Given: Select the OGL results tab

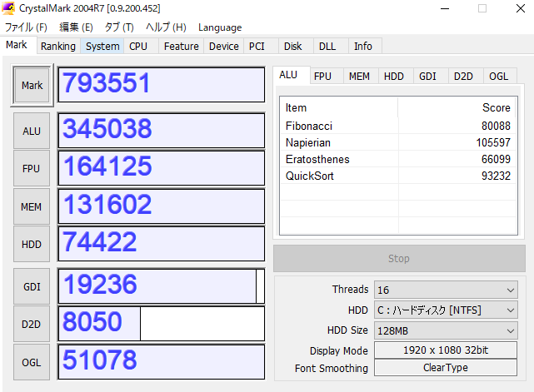Looking at the screenshot, I should tap(498, 76).
